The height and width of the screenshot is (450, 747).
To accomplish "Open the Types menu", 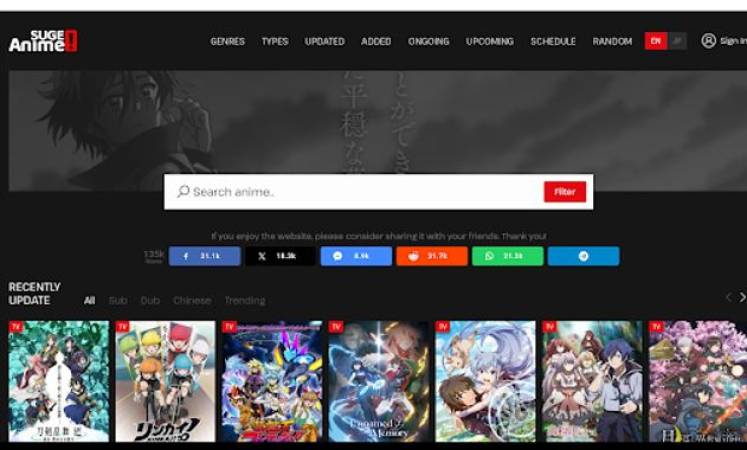I will [275, 41].
